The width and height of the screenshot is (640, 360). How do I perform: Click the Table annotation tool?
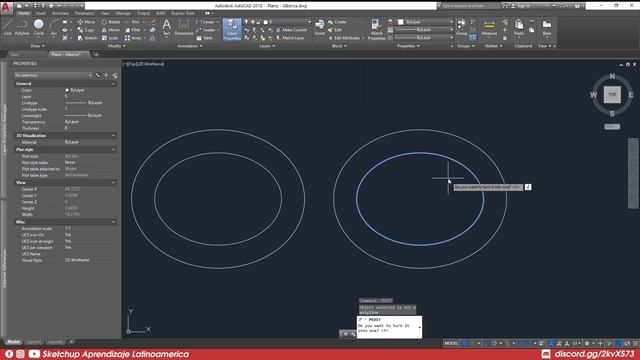[x=204, y=38]
